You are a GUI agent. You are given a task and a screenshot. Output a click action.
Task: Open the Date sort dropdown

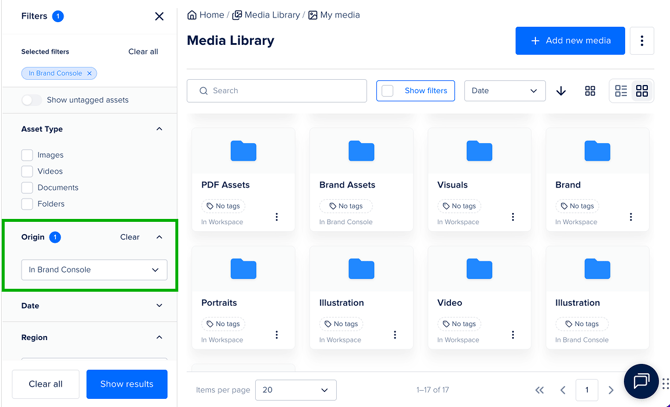click(505, 91)
